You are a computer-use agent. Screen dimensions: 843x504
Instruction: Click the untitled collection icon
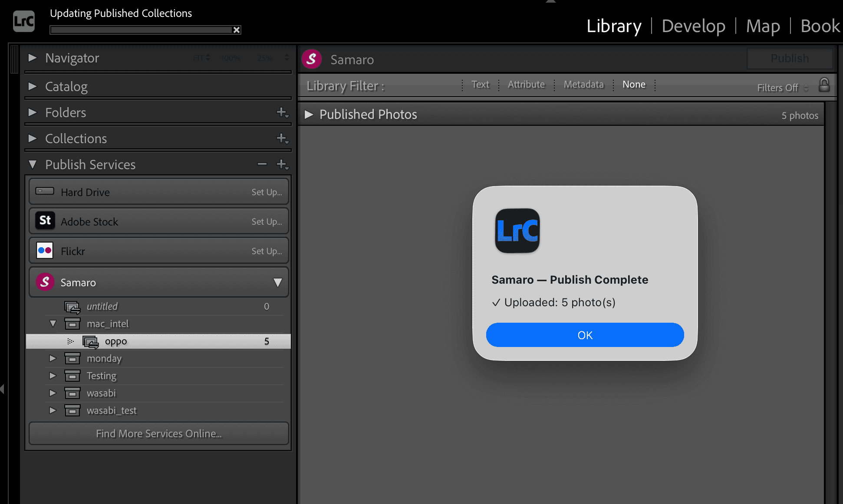click(72, 307)
